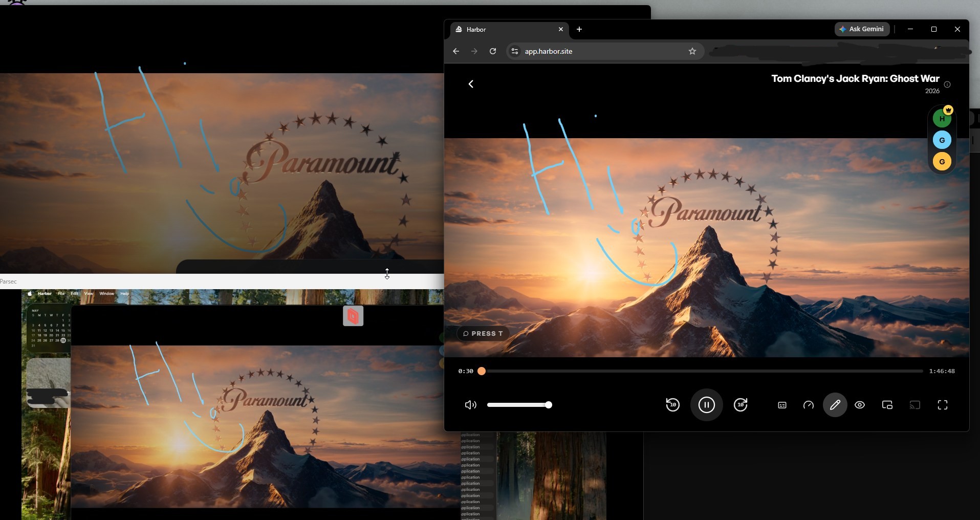Click the cast to device icon
The image size is (980, 520).
tap(914, 405)
